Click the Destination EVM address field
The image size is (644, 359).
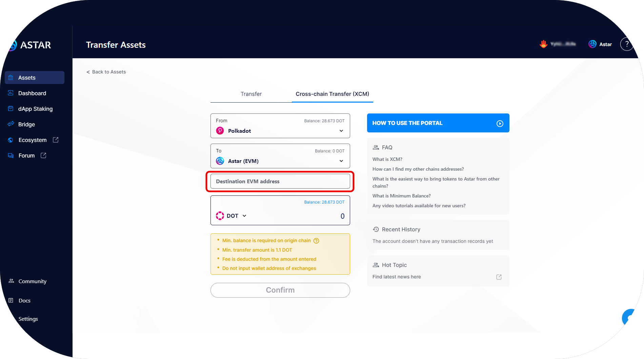point(280,182)
